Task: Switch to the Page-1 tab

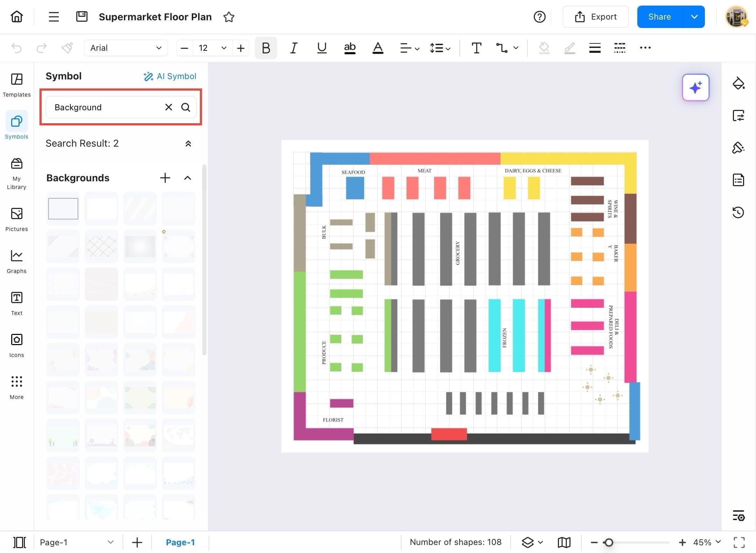Action: (180, 542)
